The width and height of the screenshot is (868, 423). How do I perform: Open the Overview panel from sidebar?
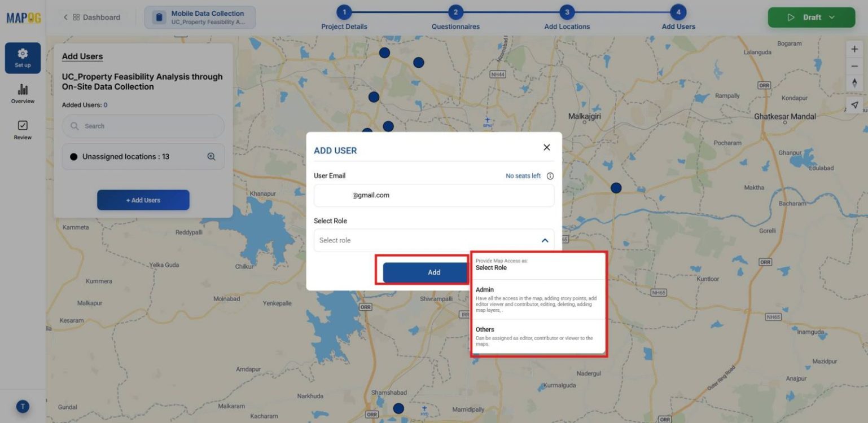coord(22,93)
